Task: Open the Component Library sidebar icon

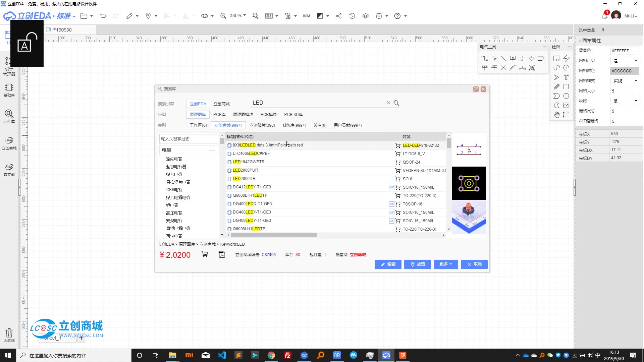Action: pyautogui.click(x=9, y=116)
